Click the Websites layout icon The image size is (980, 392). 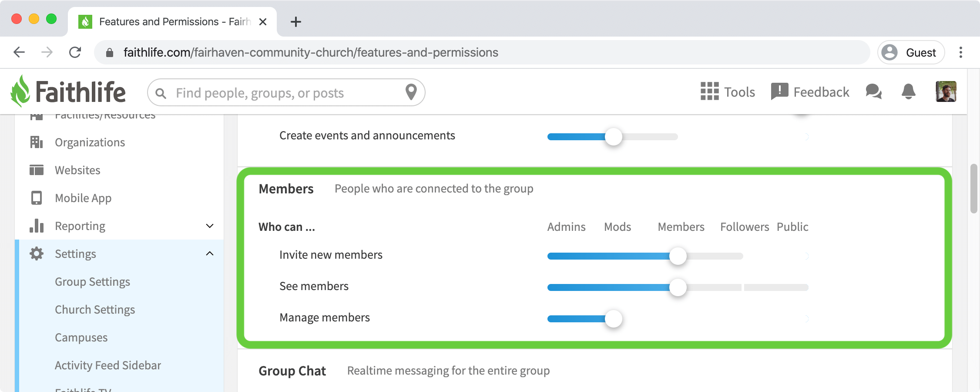37,170
